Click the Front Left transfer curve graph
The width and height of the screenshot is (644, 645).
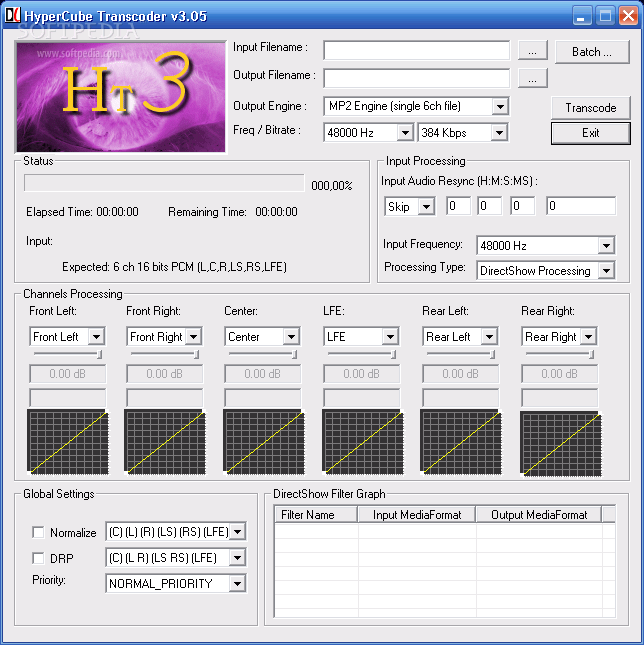[68, 442]
